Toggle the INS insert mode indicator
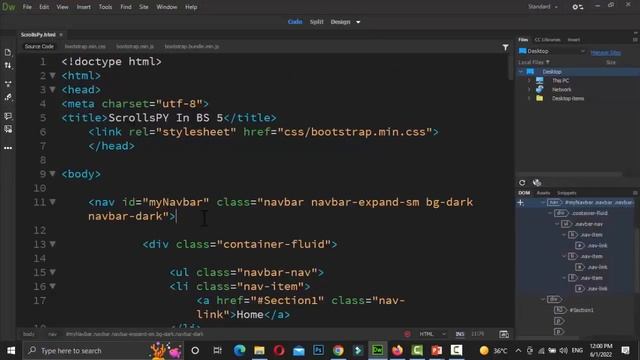The width and height of the screenshot is (640, 360). point(460,334)
